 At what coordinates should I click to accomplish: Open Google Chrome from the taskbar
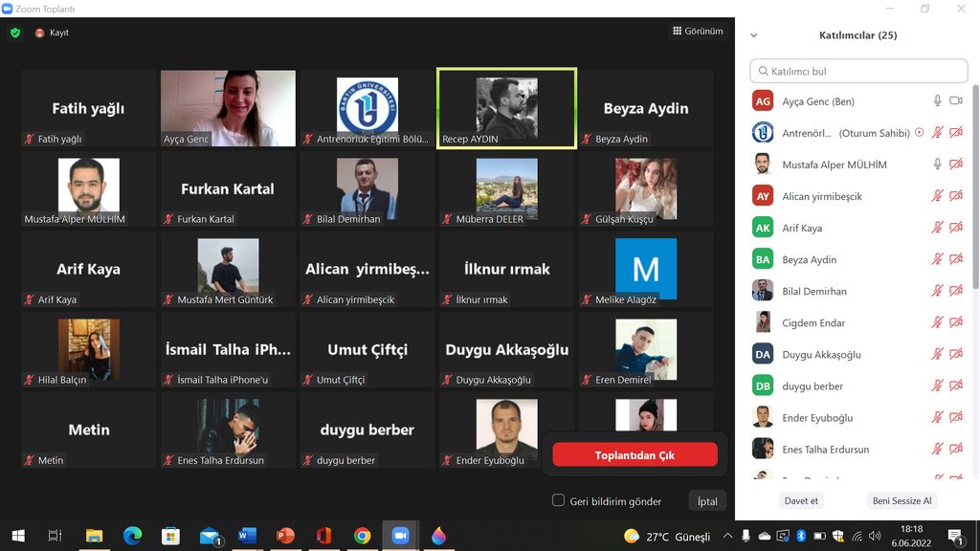[362, 536]
